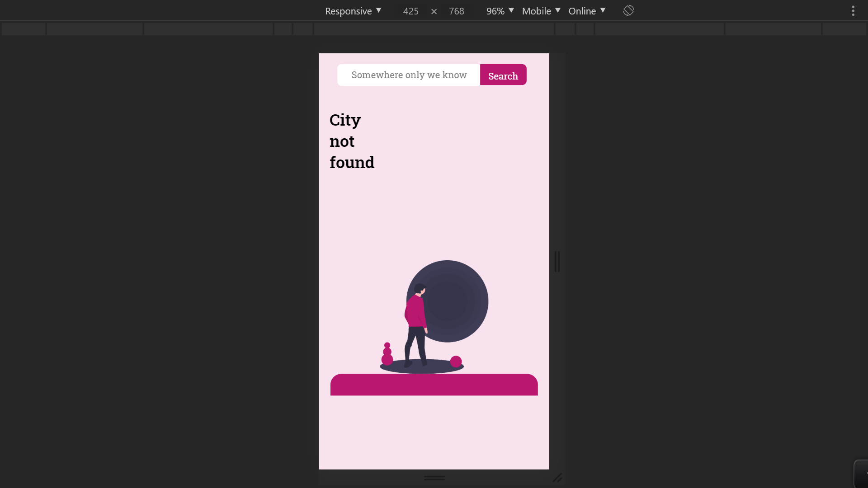
Task: Click the widest center breakpoint bar segment
Action: pos(434,29)
